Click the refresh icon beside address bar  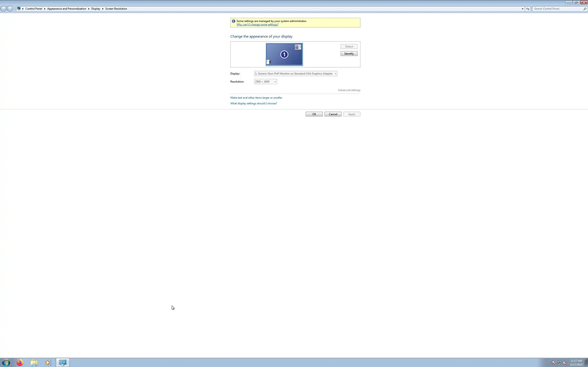click(x=528, y=9)
